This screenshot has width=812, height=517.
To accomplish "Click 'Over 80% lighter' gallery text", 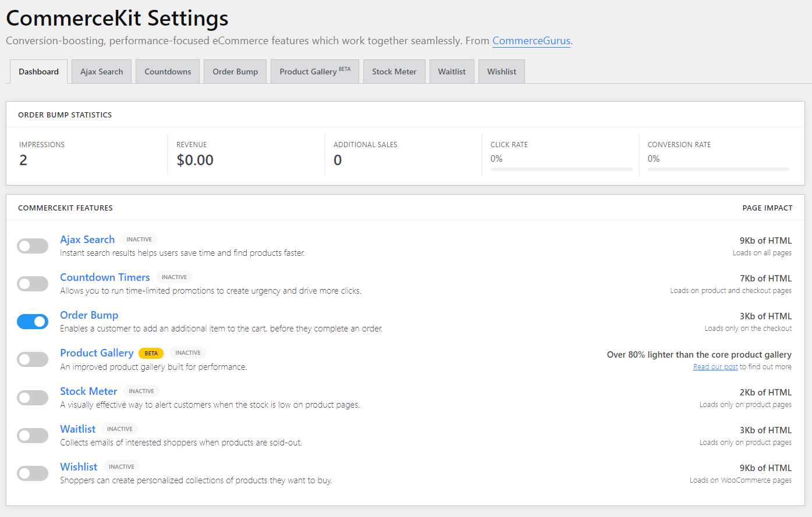I will click(x=699, y=355).
